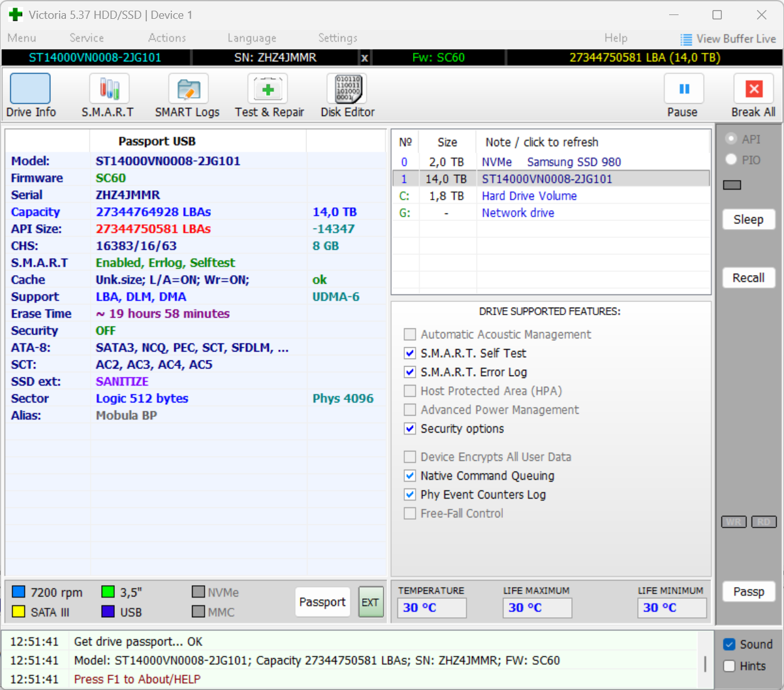Open the Help menu
The height and width of the screenshot is (690, 784).
pos(616,38)
